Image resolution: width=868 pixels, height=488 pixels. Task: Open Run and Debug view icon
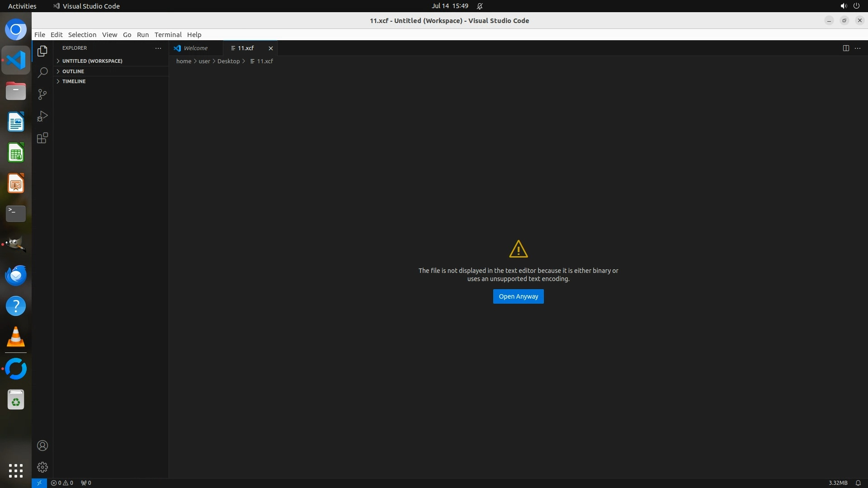pyautogui.click(x=42, y=117)
